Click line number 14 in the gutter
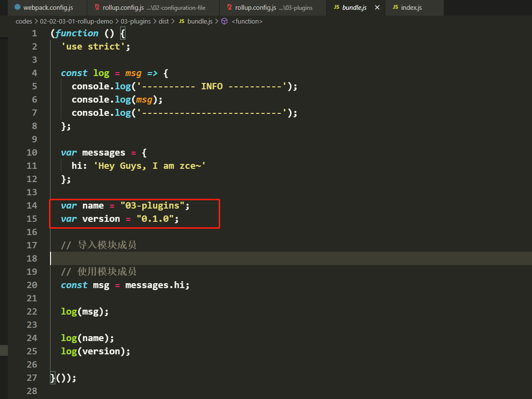The height and width of the screenshot is (399, 532). point(32,206)
